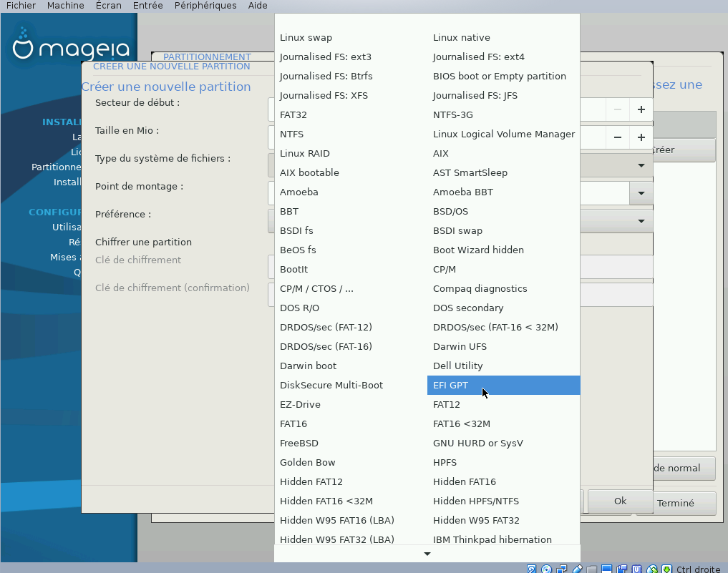The height and width of the screenshot is (573, 728).
Task: Open the Périphériques menu
Action: 205,6
